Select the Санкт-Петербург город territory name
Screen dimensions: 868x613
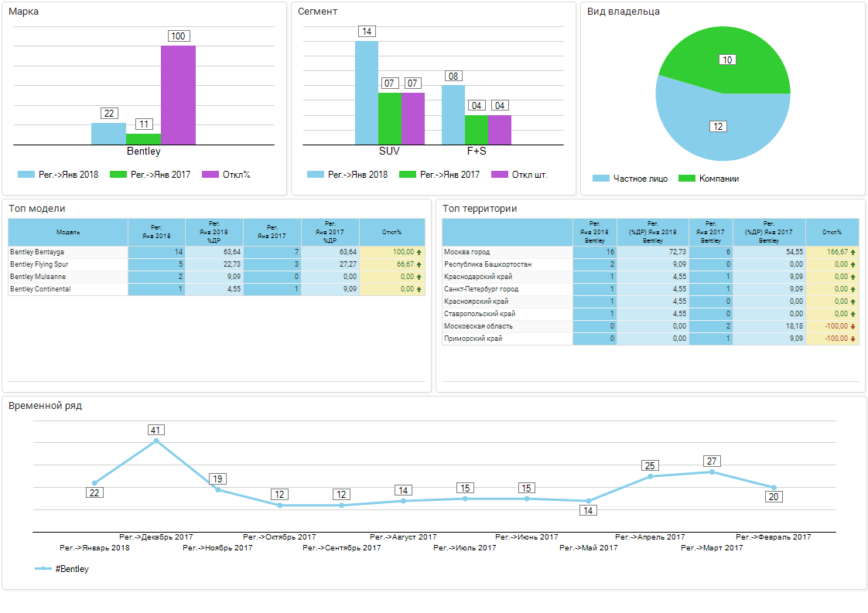[x=481, y=289]
